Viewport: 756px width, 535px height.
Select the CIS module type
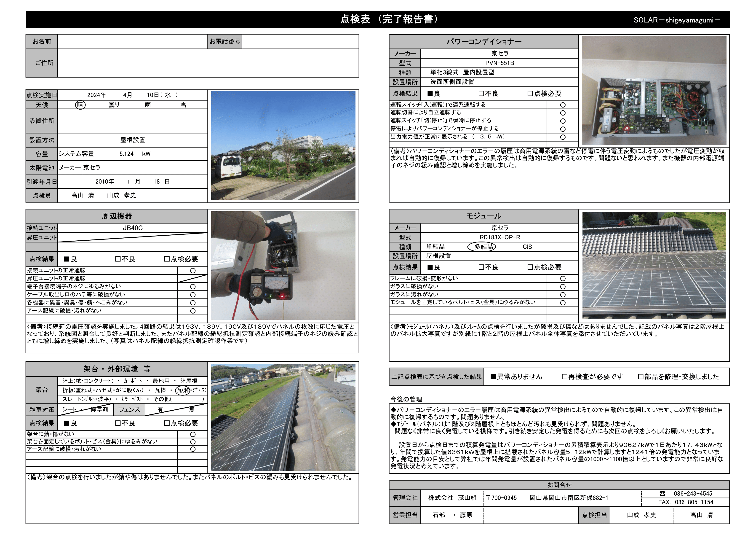pyautogui.click(x=527, y=247)
